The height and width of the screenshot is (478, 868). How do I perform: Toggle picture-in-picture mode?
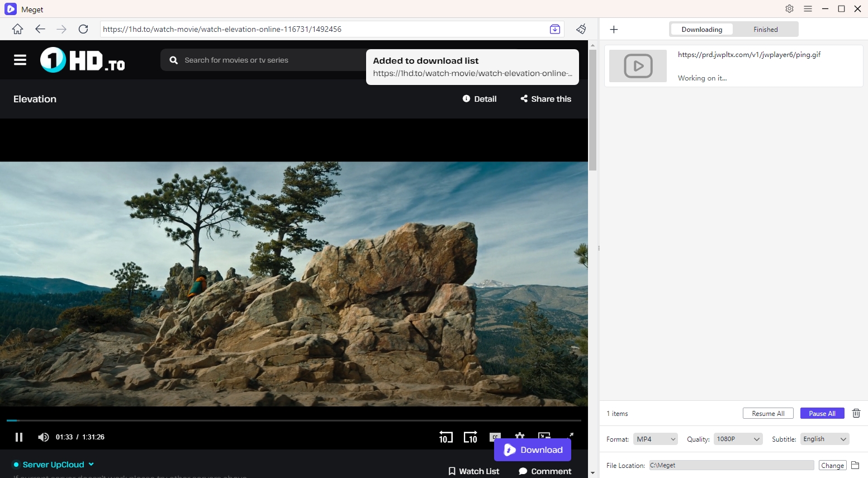pos(544,436)
